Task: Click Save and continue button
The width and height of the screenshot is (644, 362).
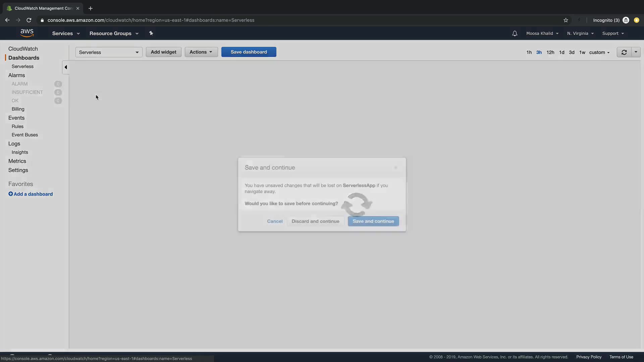Action: pyautogui.click(x=373, y=221)
